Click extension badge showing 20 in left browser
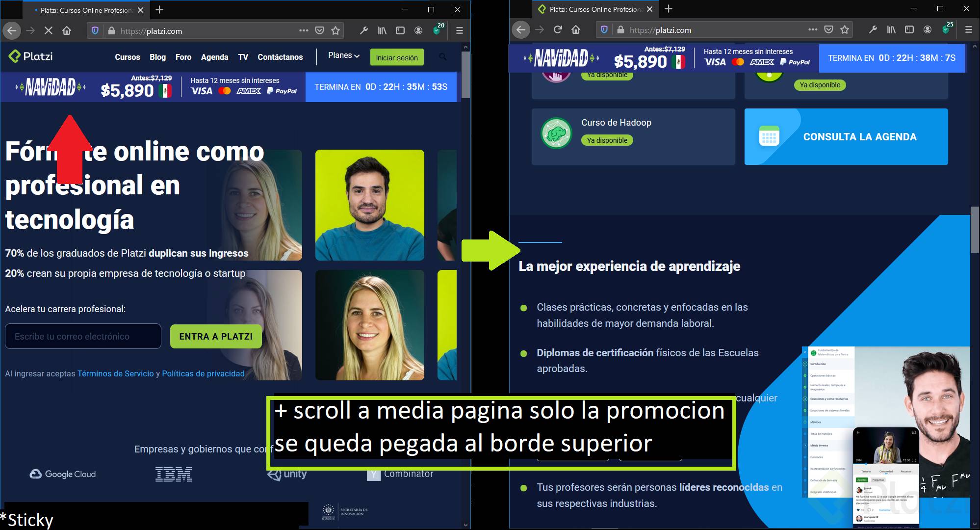Screen dimensions: 980x530 438,29
